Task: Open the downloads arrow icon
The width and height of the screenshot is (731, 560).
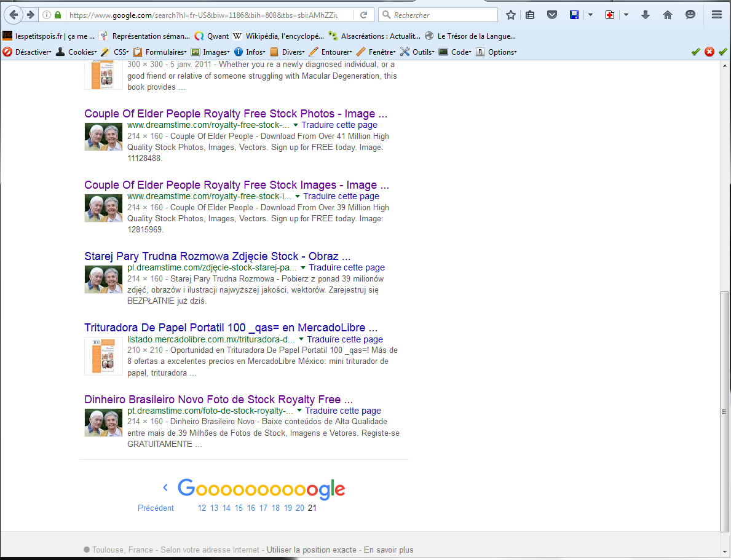Action: (645, 15)
